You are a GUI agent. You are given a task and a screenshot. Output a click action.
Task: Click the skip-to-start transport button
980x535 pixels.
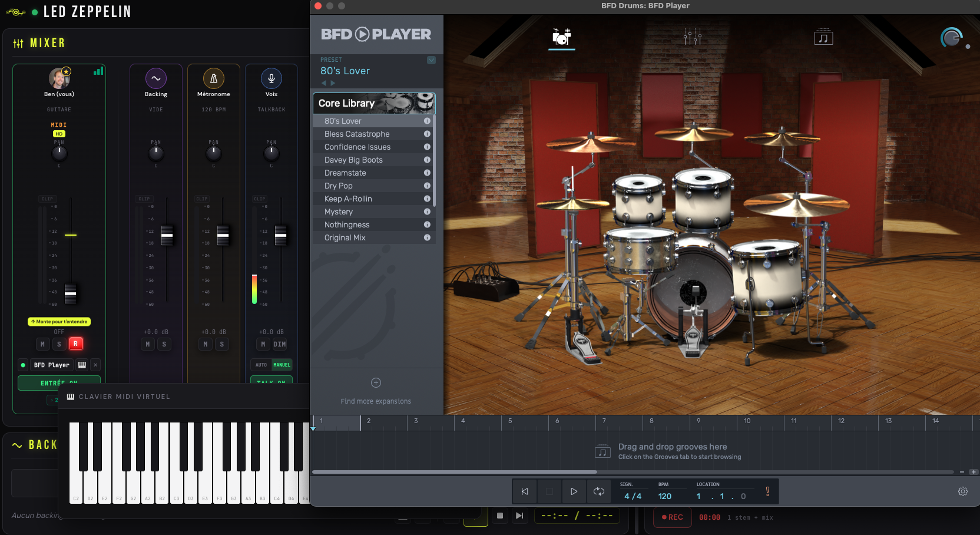525,491
